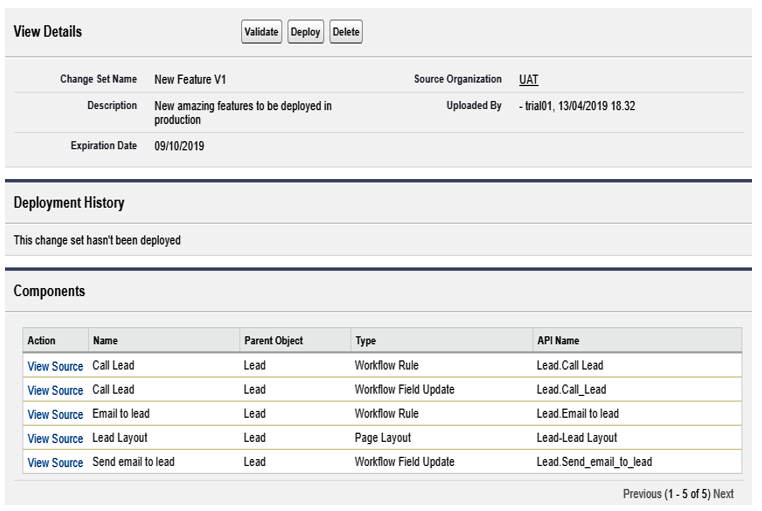The height and width of the screenshot is (511, 762).
Task: Go to the Previous page of components
Action: point(642,494)
